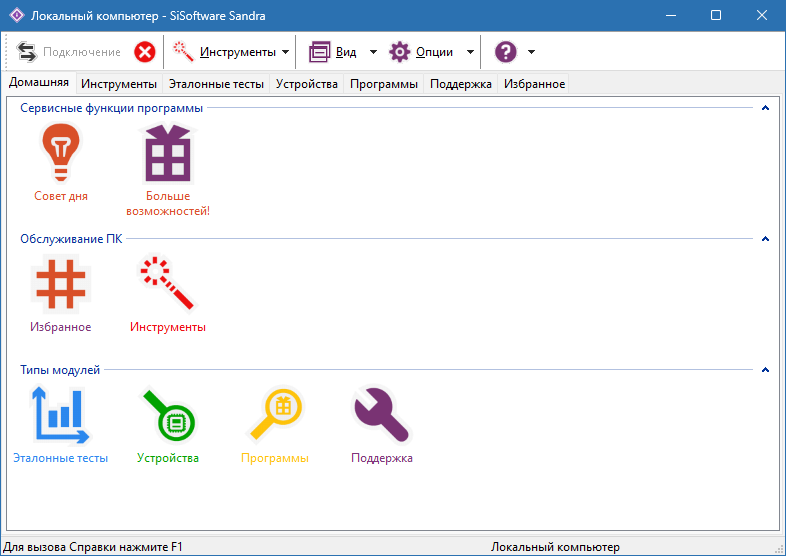The width and height of the screenshot is (786, 556).
Task: Click the Вид window toolbar icon
Action: click(x=319, y=52)
